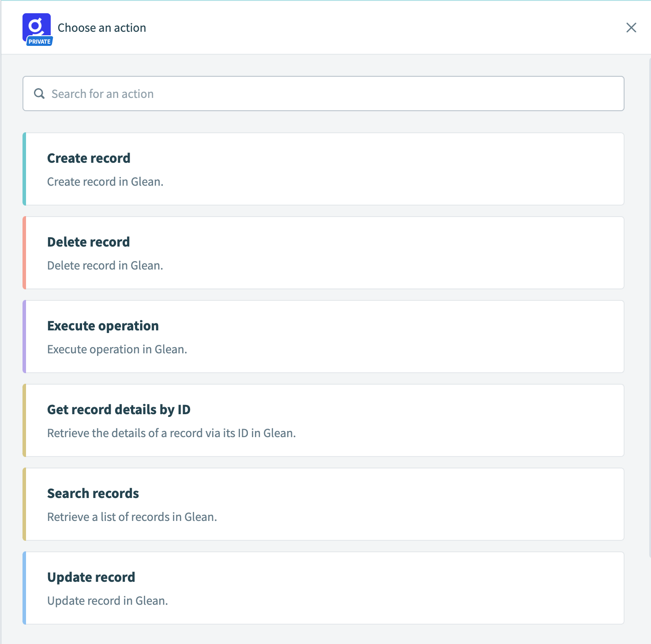Select the Create record action
This screenshot has height=644, width=651.
pos(324,169)
